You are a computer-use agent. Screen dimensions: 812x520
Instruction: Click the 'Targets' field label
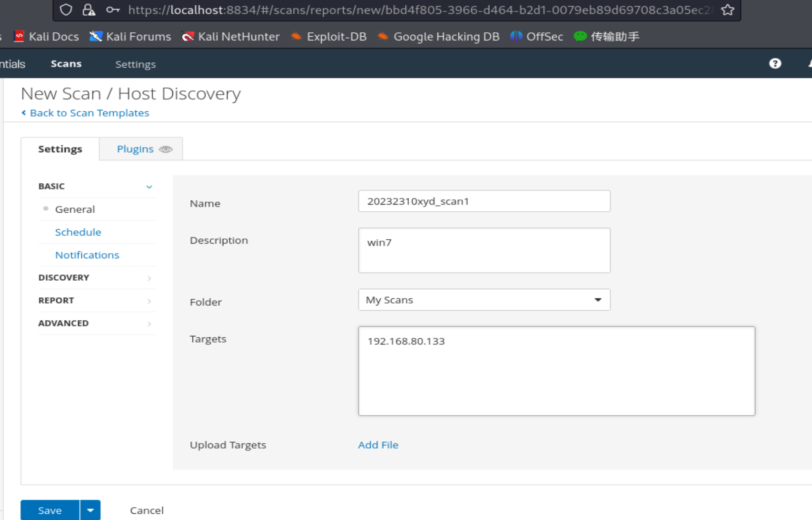click(208, 339)
